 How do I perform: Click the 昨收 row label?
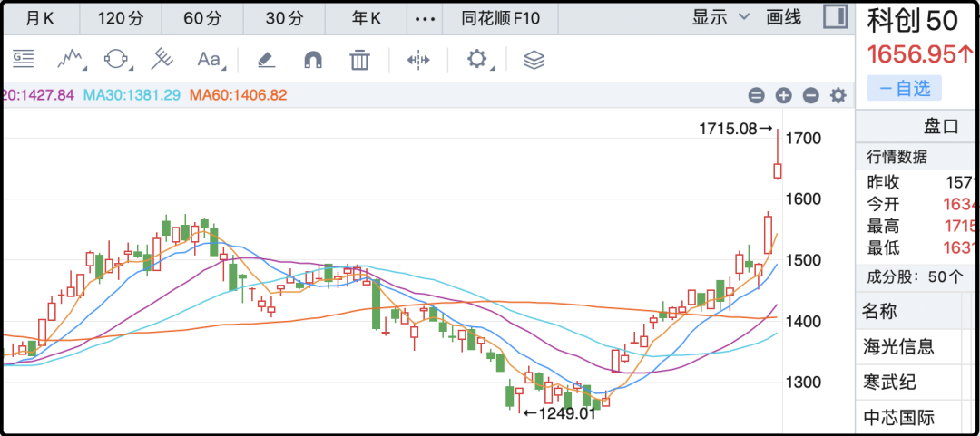tap(884, 182)
